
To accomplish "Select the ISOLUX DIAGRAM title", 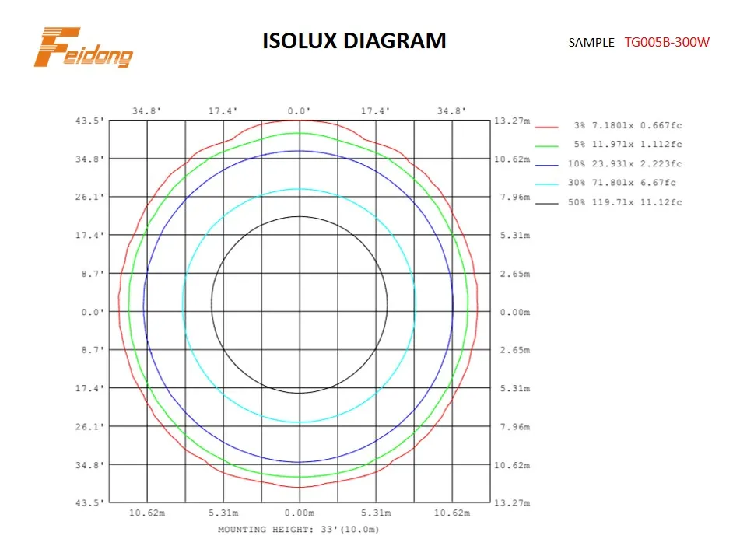I will [354, 40].
